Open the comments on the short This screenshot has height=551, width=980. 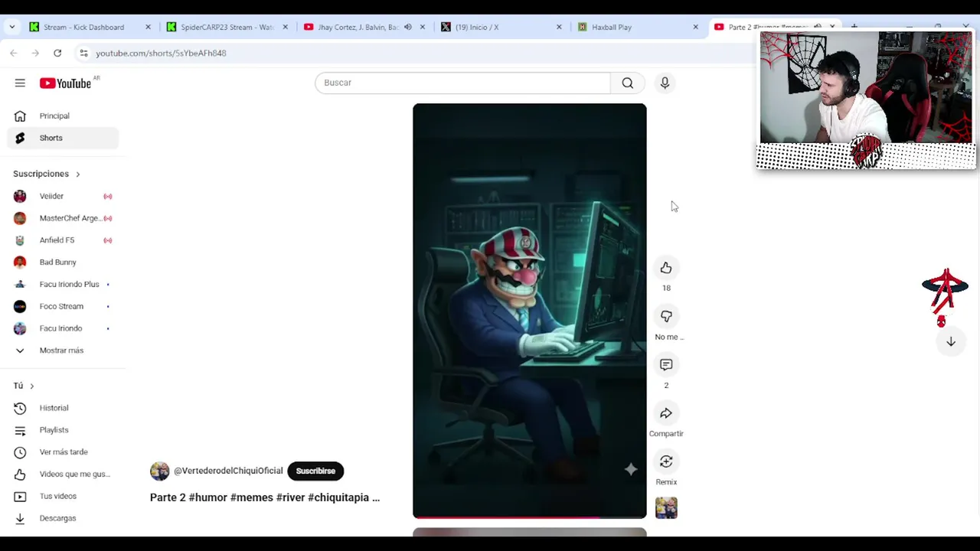(x=666, y=365)
